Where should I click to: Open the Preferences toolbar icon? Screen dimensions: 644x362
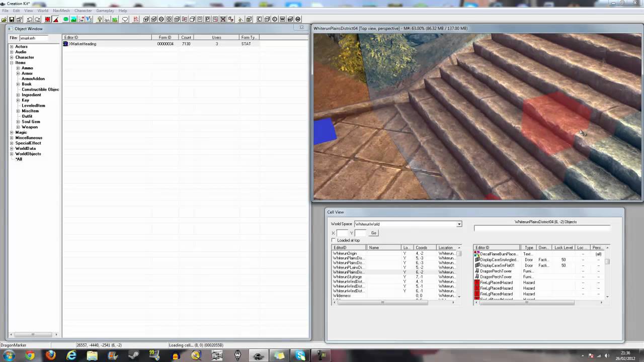(x=20, y=19)
